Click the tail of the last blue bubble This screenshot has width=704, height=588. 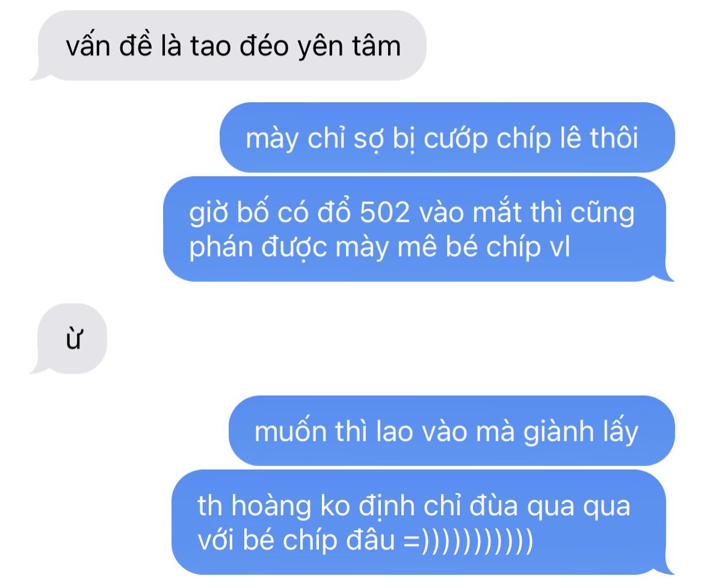pos(667,569)
